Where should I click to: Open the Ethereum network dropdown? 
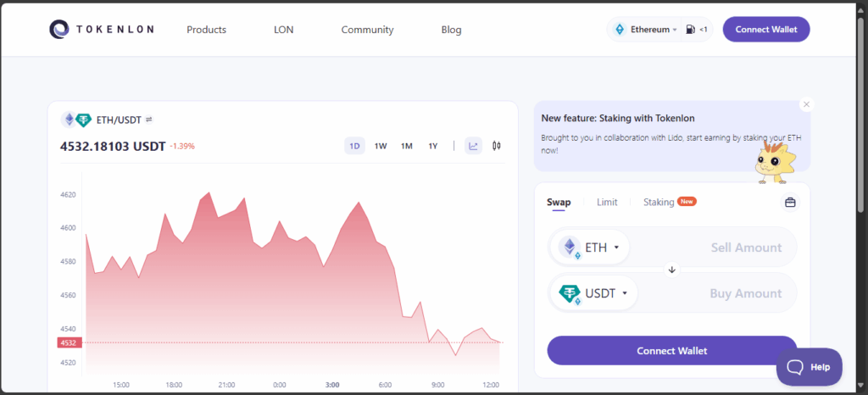(646, 30)
